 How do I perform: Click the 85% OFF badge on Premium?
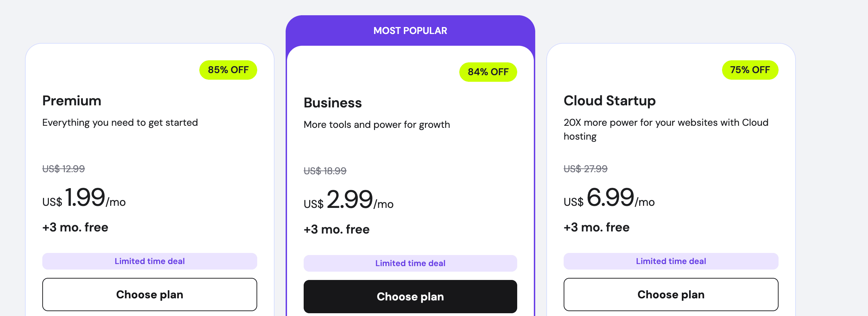(x=228, y=70)
